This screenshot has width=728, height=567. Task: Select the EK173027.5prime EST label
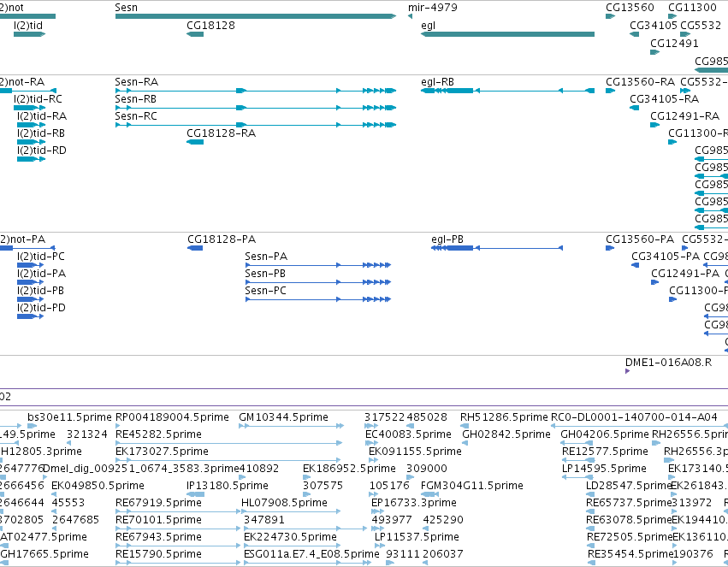pos(162,452)
